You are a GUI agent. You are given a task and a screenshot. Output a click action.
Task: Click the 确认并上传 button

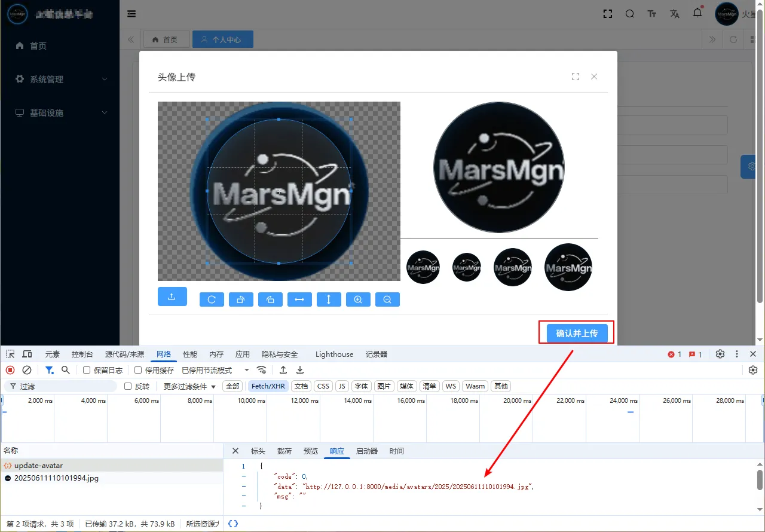[x=577, y=333]
